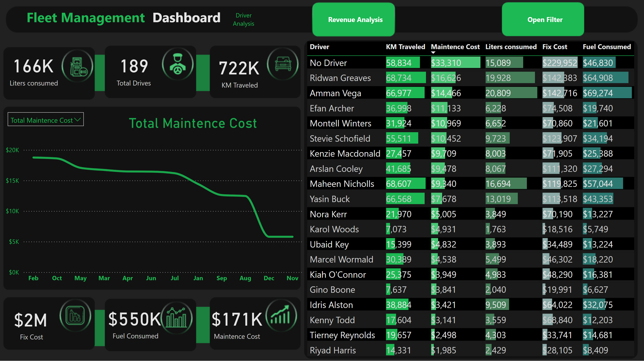This screenshot has width=644, height=361.
Task: Click the 20,809 Liters consumed data bar
Action: click(511, 93)
